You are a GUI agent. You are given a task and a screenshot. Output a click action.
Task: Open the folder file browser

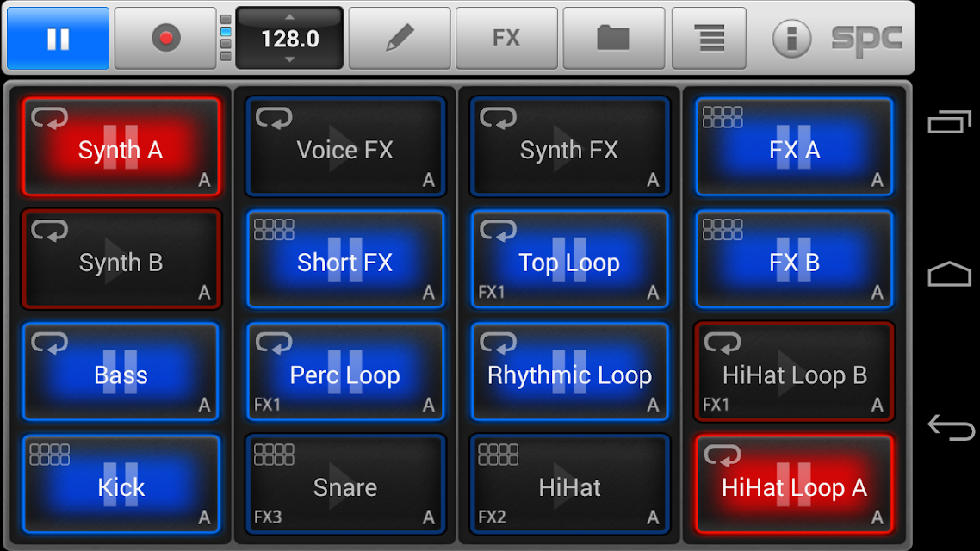point(613,39)
